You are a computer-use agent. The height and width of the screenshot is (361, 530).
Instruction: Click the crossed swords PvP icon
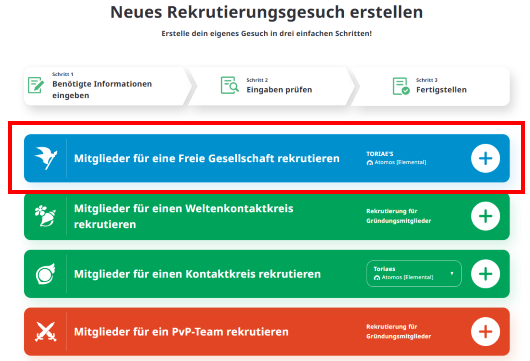pyautogui.click(x=46, y=332)
